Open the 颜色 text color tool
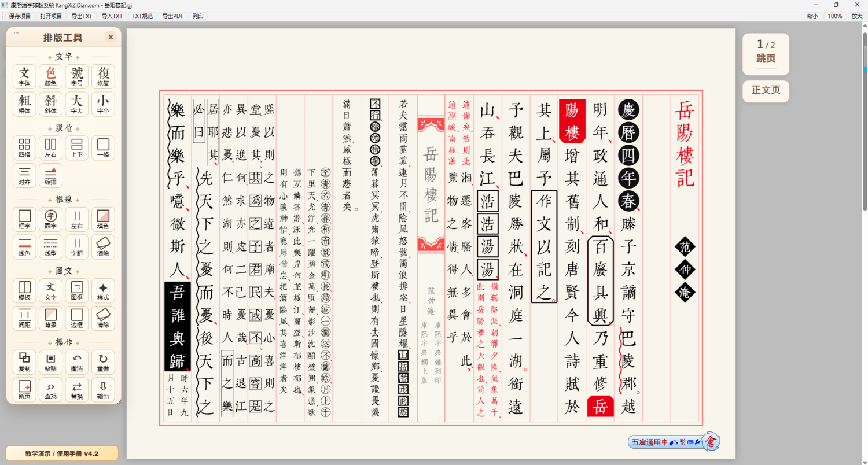Viewport: 868px width, 465px height. tap(51, 76)
